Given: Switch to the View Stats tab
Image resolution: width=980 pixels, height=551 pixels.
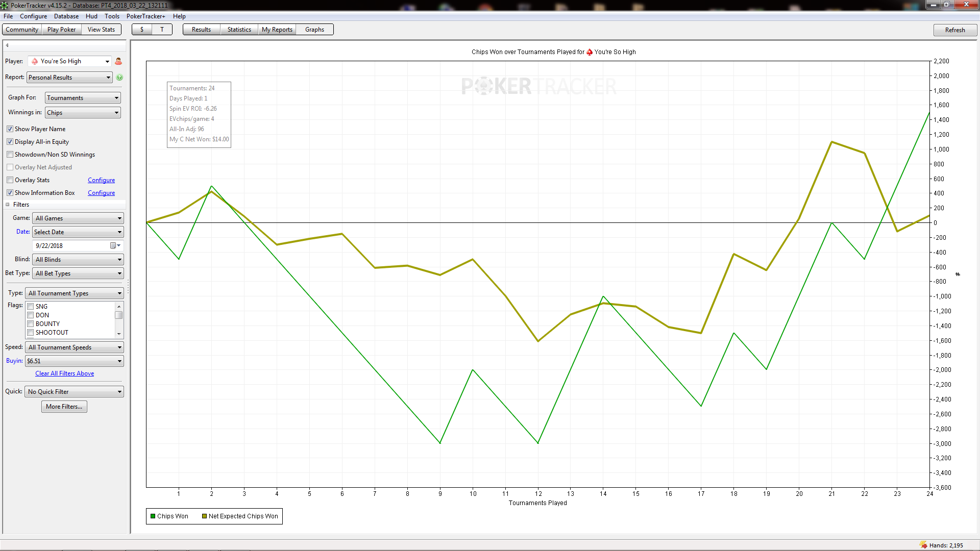Looking at the screenshot, I should (102, 30).
